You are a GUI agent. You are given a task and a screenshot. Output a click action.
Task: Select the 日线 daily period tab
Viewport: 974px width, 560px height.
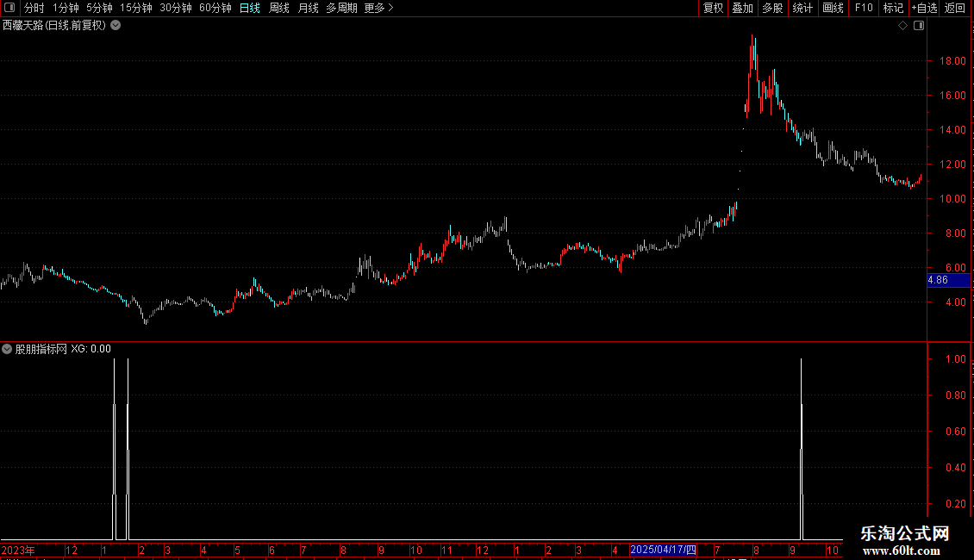250,8
